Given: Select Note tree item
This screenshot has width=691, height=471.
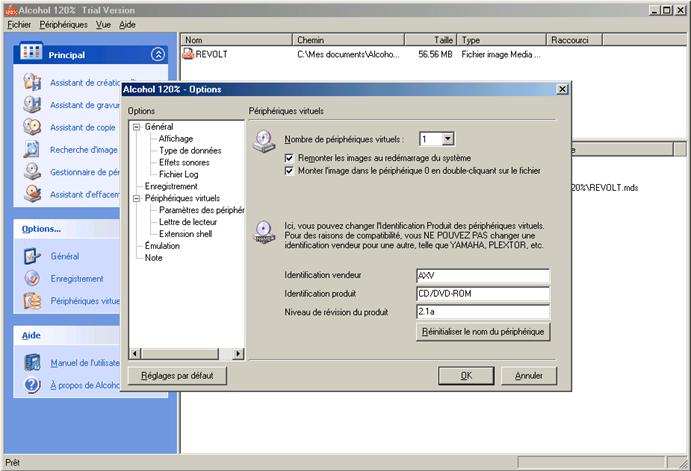Looking at the screenshot, I should tap(153, 257).
